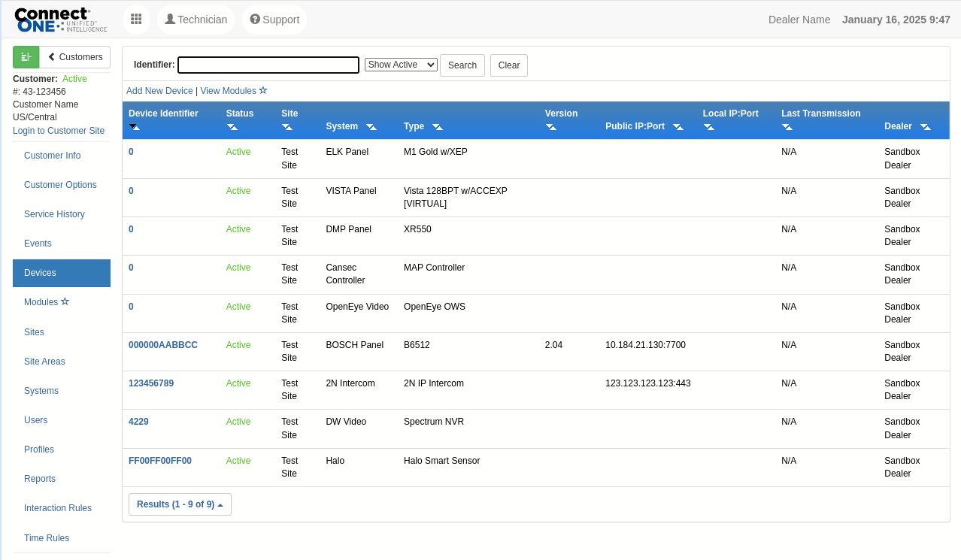Click sort arrows next to Type header
Viewport: 961px width, 560px height.
point(438,126)
